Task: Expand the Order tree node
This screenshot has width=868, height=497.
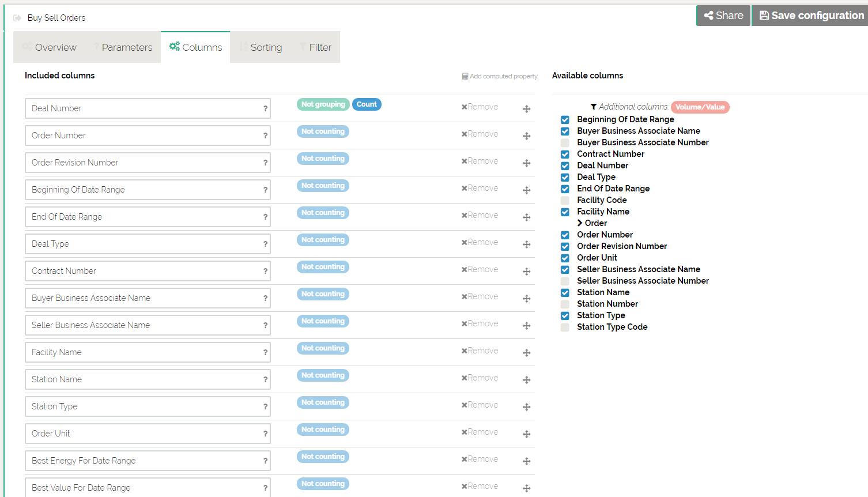Action: pyautogui.click(x=580, y=223)
